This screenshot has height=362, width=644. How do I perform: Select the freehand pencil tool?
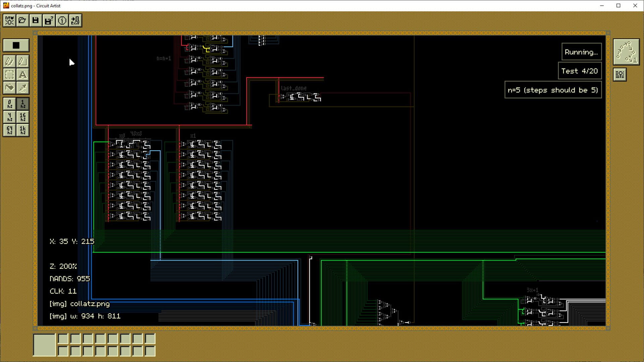coord(9,62)
